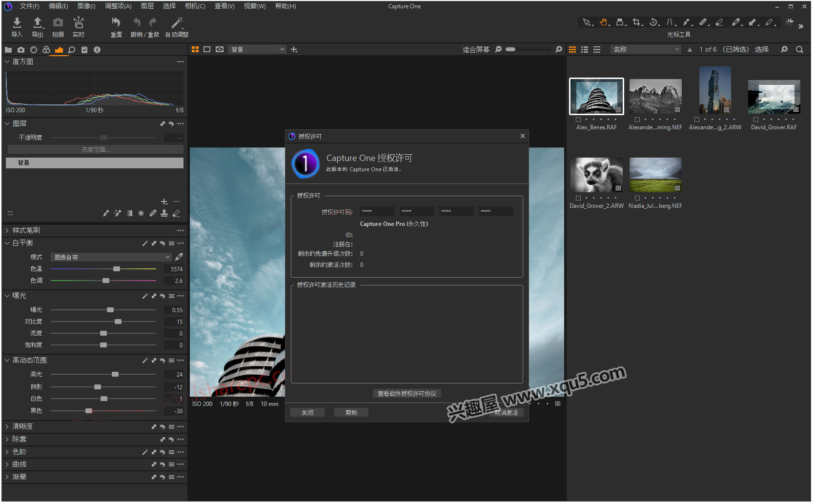The height and width of the screenshot is (504, 814).
Task: Select the clone stamp icon in layers panel
Action: tap(164, 213)
